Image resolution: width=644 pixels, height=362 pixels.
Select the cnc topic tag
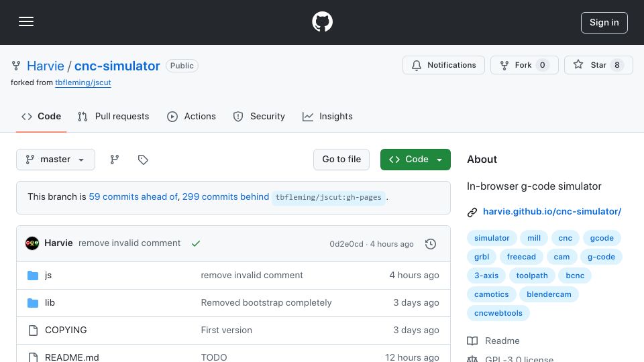click(x=565, y=238)
